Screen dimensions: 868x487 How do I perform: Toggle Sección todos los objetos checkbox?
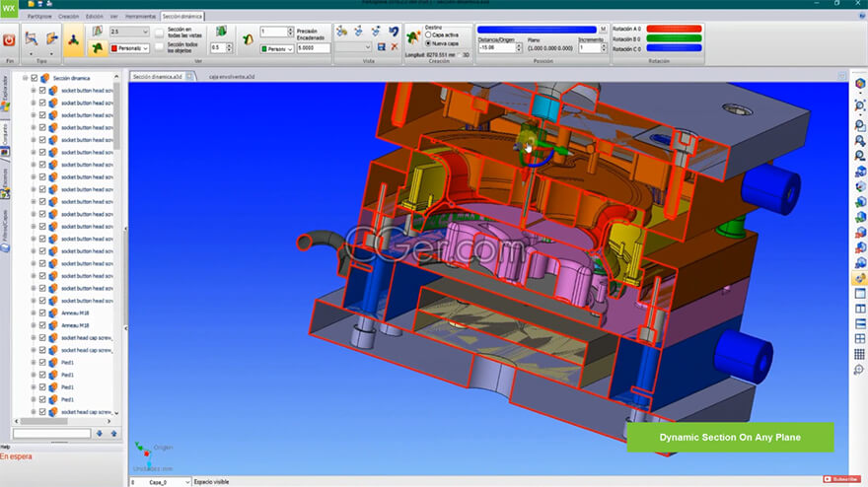160,47
